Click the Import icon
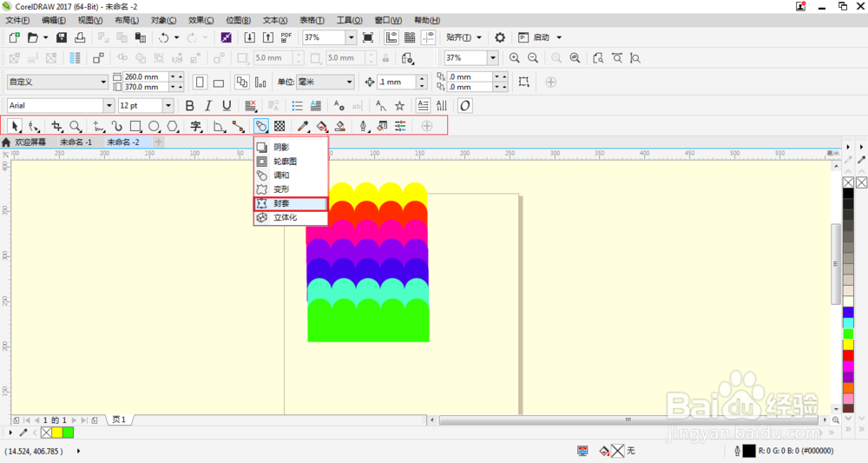This screenshot has width=868, height=463. 250,37
